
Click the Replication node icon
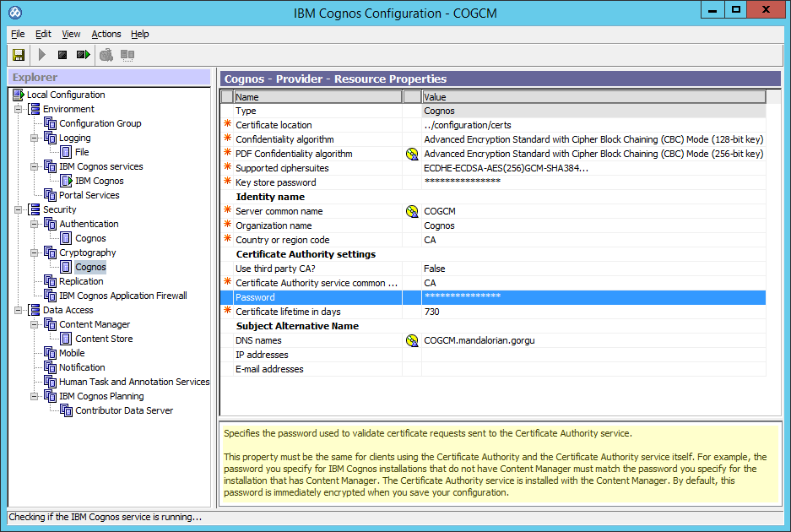(50, 281)
